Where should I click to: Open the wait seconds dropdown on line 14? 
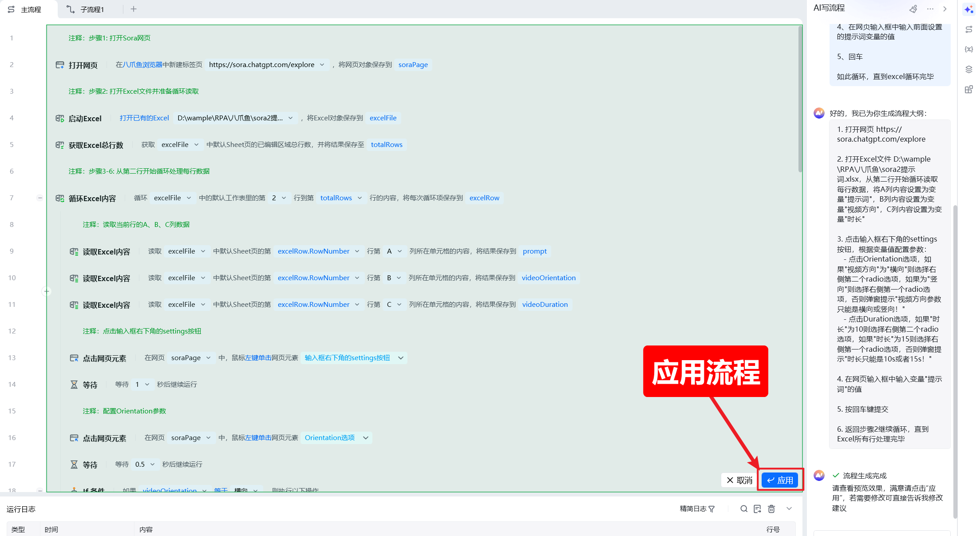point(147,385)
